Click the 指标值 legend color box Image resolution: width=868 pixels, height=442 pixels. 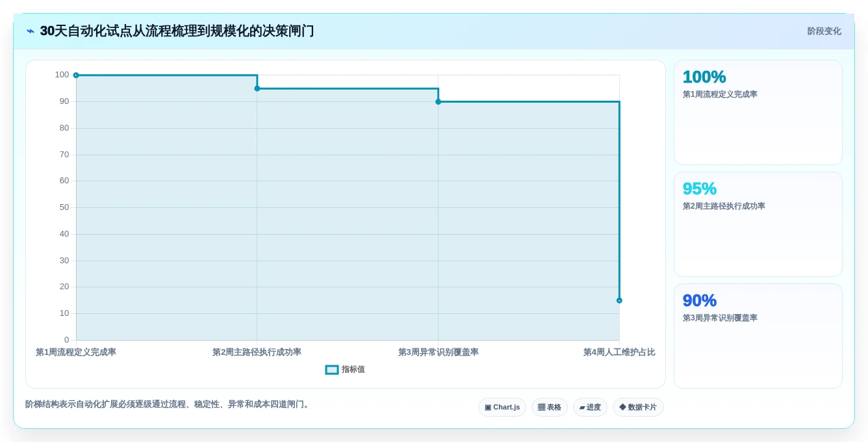(332, 369)
